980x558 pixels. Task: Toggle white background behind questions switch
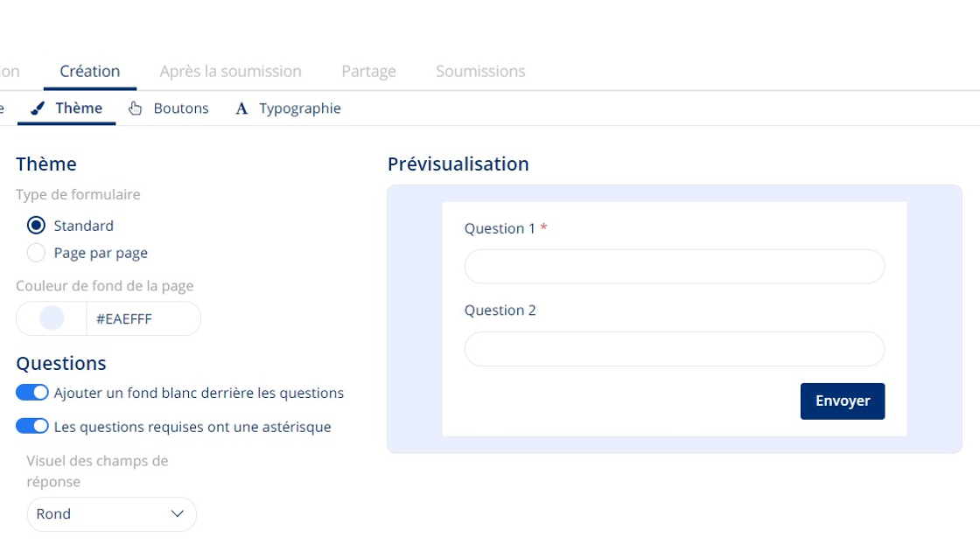coord(31,393)
